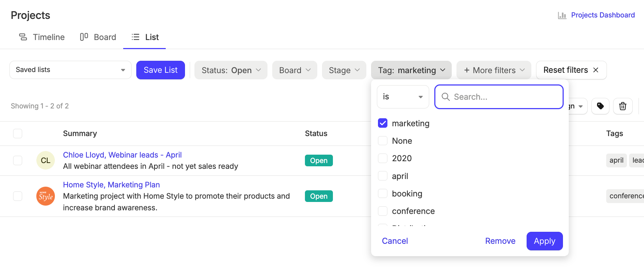Select the List view tab

pyautogui.click(x=145, y=37)
